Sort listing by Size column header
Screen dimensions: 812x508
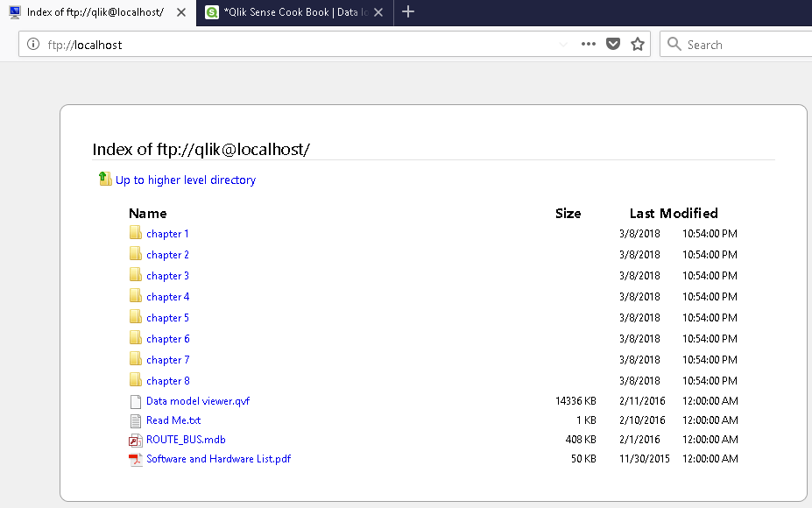568,214
